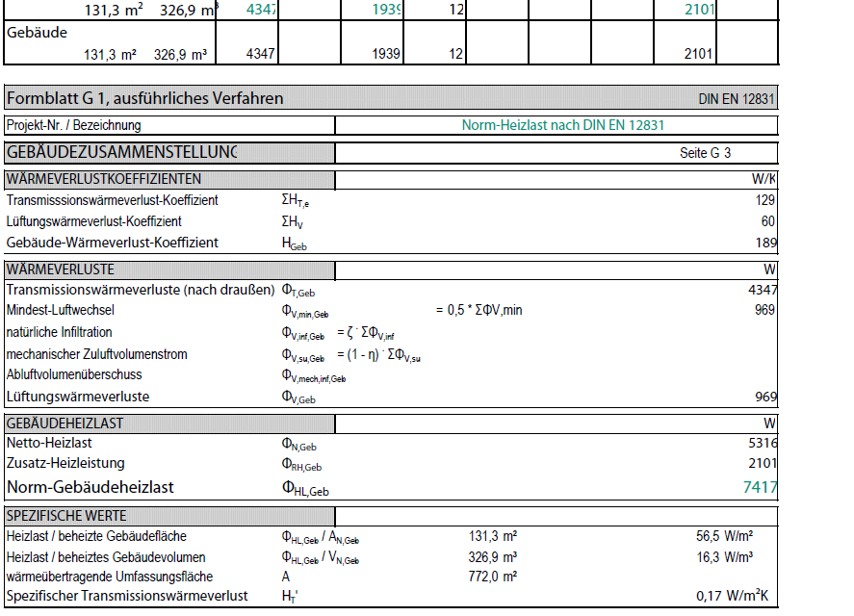The image size is (854, 616).
Task: Select the "Projekt-Nr. / Bezeichnung" label
Action: [73, 125]
